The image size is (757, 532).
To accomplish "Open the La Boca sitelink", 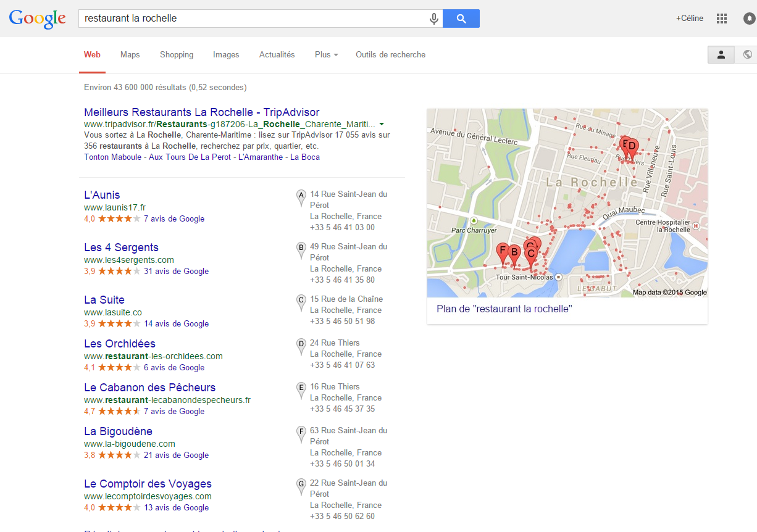I will pyautogui.click(x=305, y=157).
